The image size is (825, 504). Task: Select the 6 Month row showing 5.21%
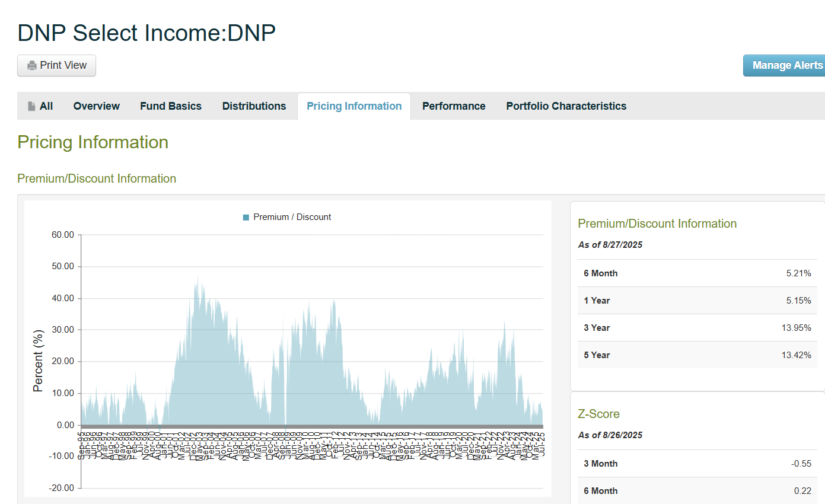pos(697,273)
